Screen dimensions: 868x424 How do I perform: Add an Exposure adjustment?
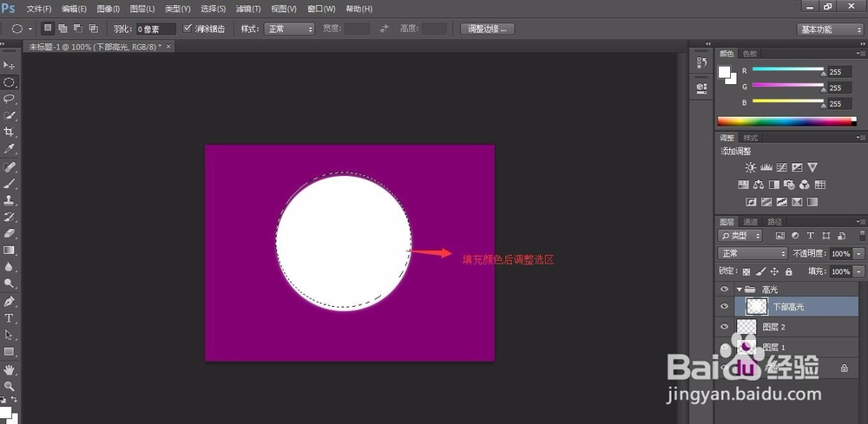tap(797, 167)
